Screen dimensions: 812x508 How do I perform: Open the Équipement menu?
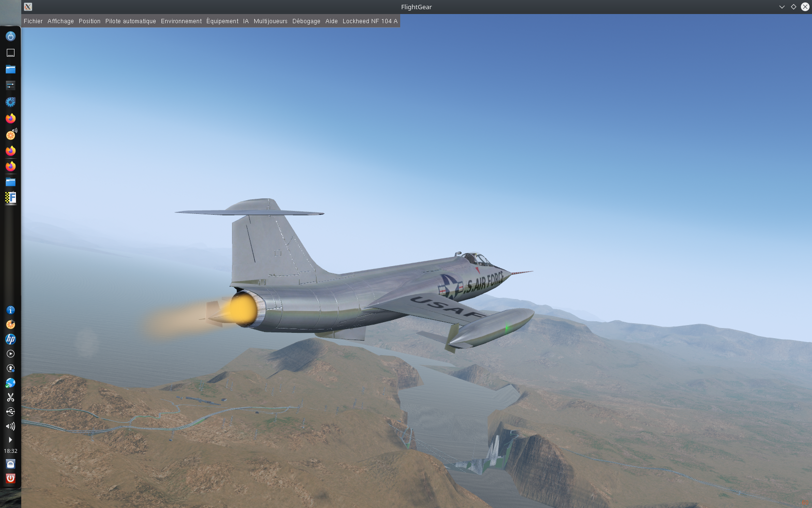point(222,21)
